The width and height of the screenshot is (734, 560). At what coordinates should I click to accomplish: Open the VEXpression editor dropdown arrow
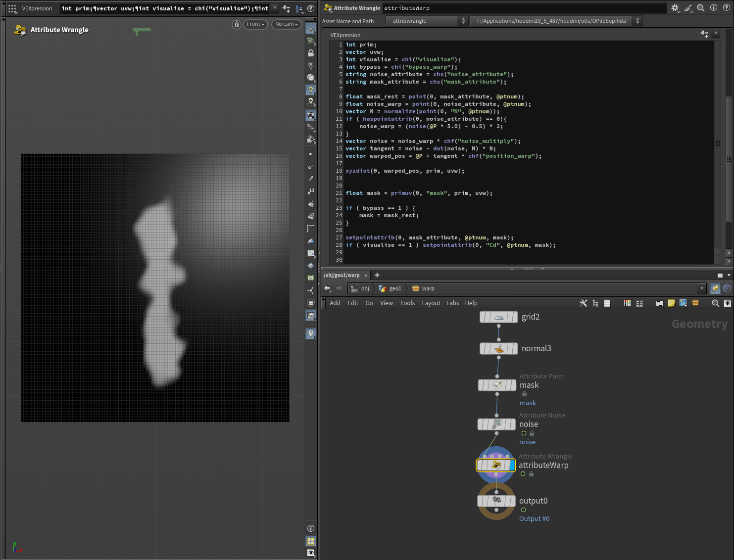point(716,34)
